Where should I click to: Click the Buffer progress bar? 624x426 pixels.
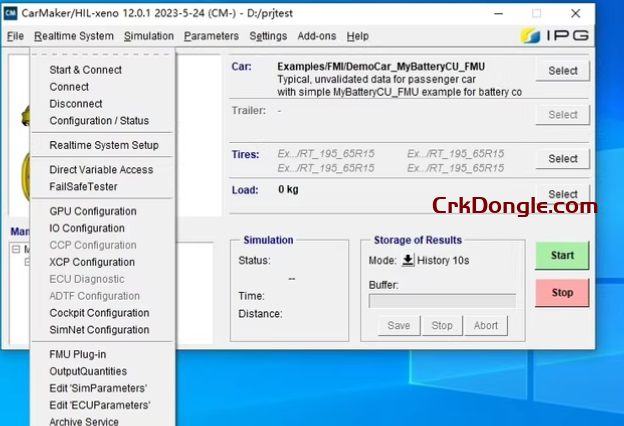[443, 301]
